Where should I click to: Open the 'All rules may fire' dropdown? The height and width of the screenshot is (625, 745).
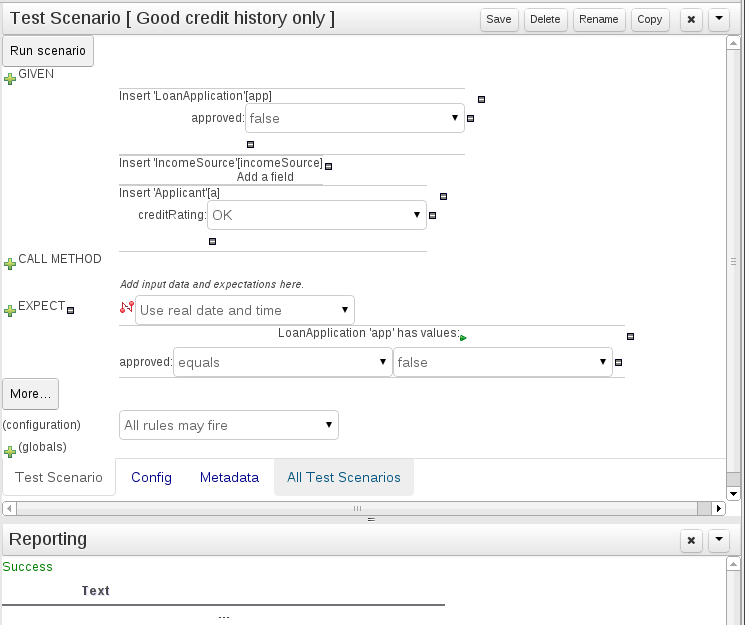tap(229, 425)
